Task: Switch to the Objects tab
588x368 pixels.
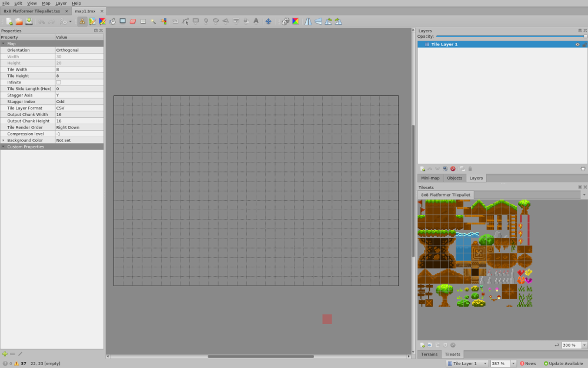Action: coord(454,178)
